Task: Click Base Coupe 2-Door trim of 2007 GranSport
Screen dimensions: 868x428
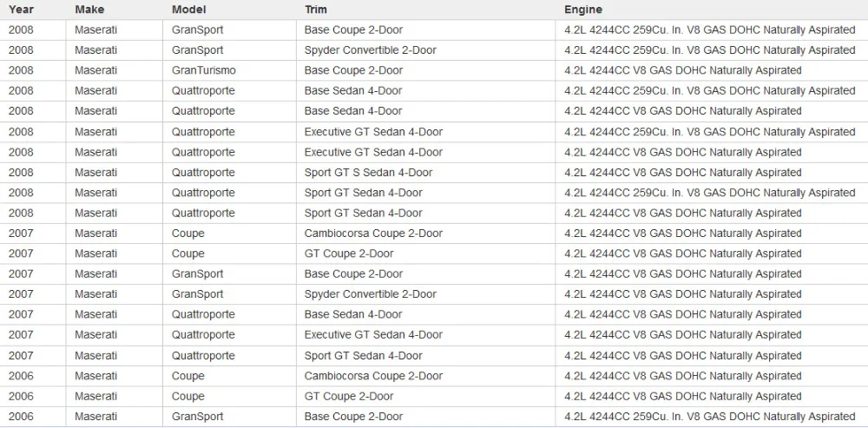Action: point(354,273)
